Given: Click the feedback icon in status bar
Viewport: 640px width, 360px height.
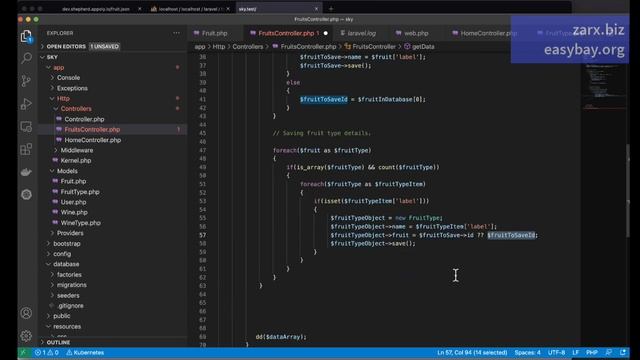Looking at the screenshot, I should [609, 352].
